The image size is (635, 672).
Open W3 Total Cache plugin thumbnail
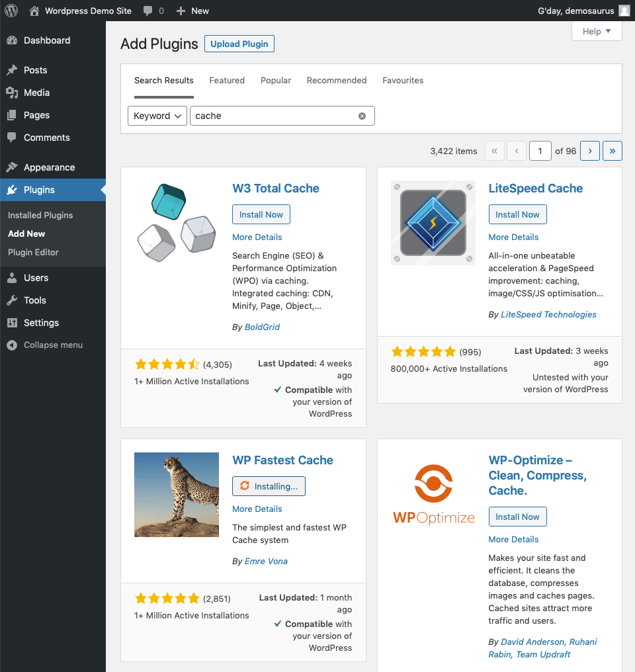pos(177,223)
